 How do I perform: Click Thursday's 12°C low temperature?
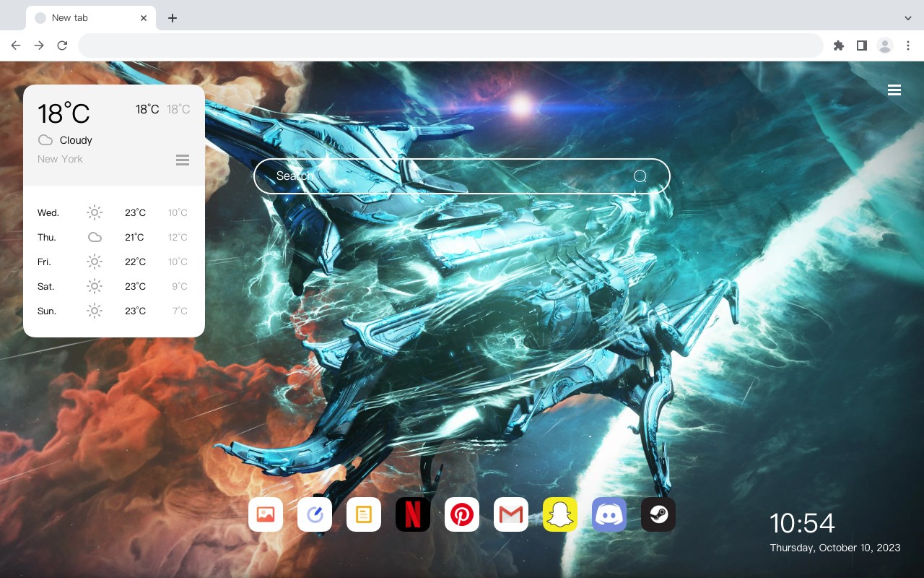point(178,237)
